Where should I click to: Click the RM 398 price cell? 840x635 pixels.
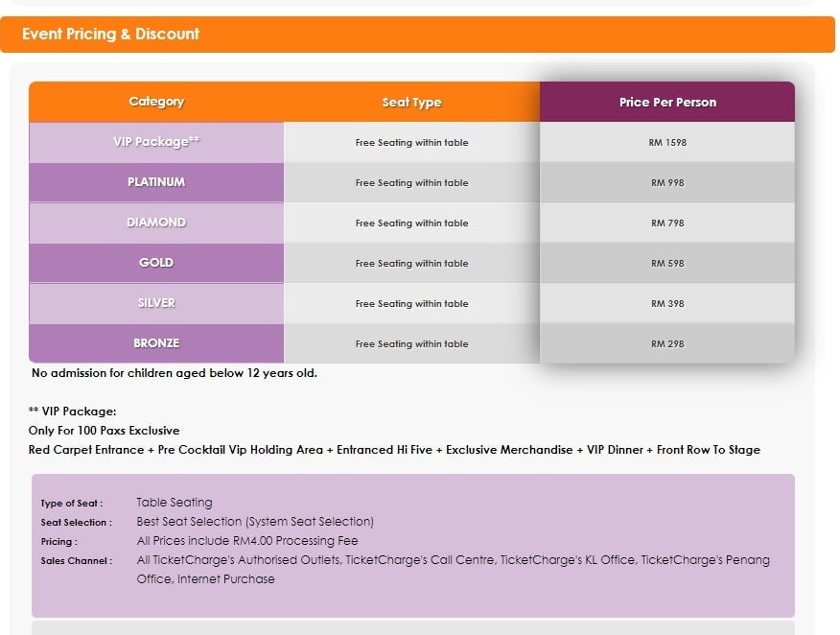click(x=667, y=304)
